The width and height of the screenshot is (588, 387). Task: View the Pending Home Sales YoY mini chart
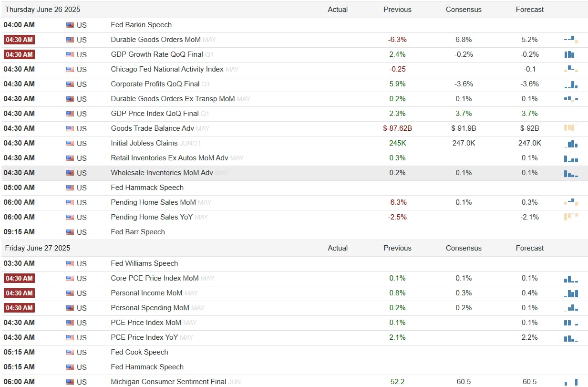tap(571, 217)
